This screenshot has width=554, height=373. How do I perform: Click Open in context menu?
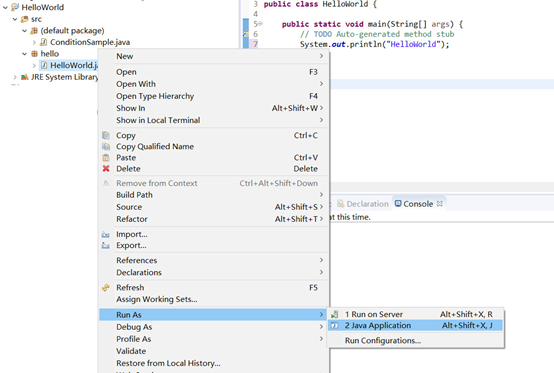[213, 72]
